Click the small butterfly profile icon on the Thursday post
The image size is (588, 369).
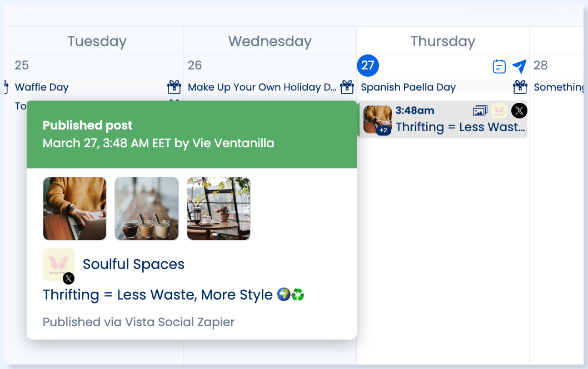[499, 111]
